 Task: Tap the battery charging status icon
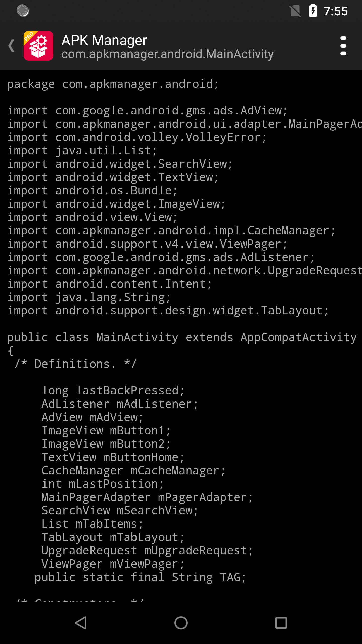point(313,11)
